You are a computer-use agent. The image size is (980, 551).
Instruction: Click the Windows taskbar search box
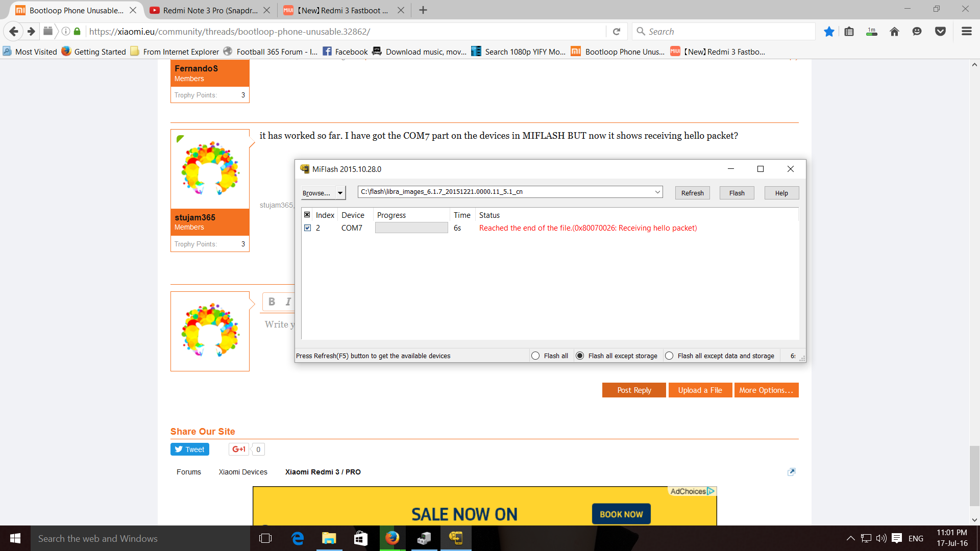pyautogui.click(x=140, y=538)
